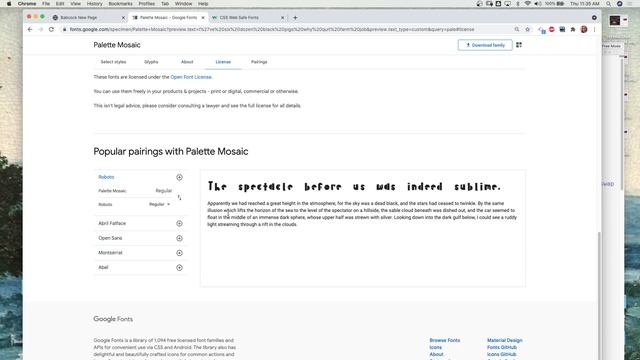Open the Chrome three-dot menu
The width and height of the screenshot is (640, 360).
pos(594,29)
